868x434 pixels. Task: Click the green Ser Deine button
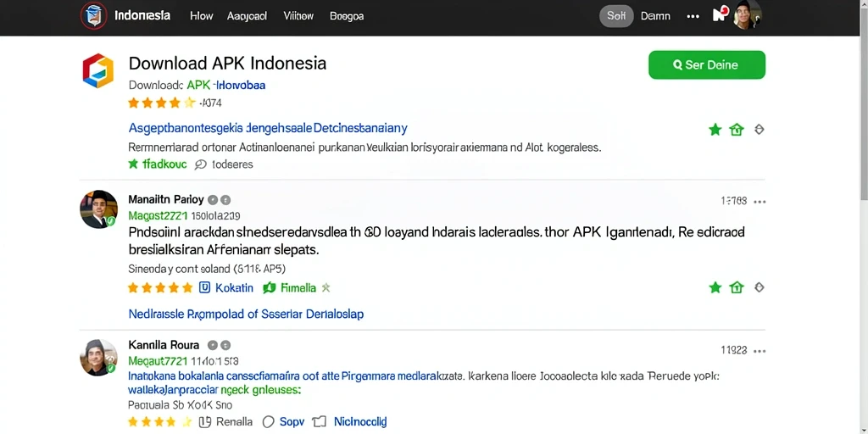[x=706, y=64]
